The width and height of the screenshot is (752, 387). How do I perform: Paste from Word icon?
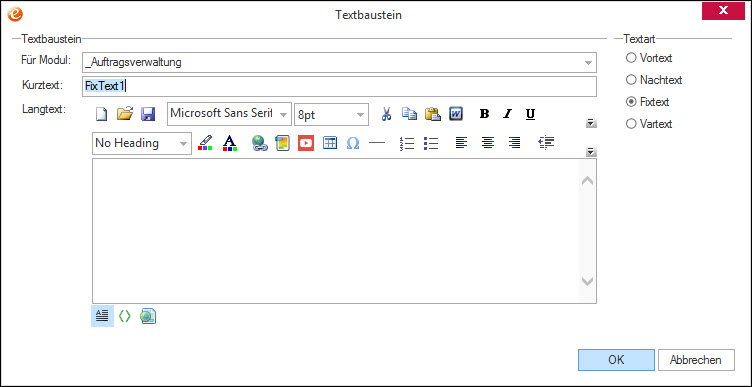[456, 114]
